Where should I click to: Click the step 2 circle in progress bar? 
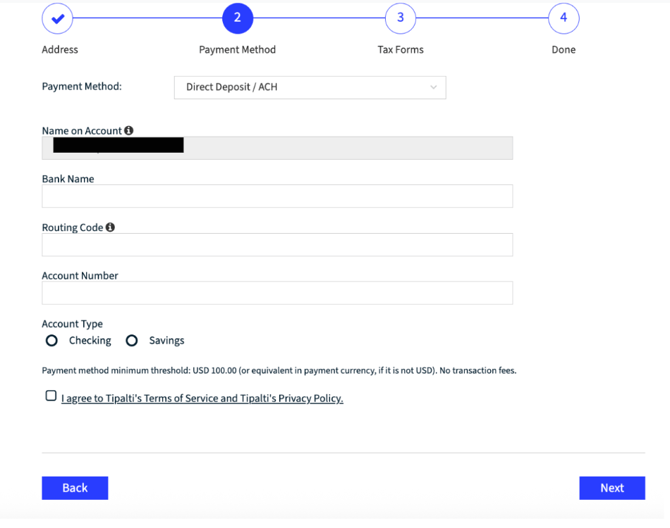[237, 18]
